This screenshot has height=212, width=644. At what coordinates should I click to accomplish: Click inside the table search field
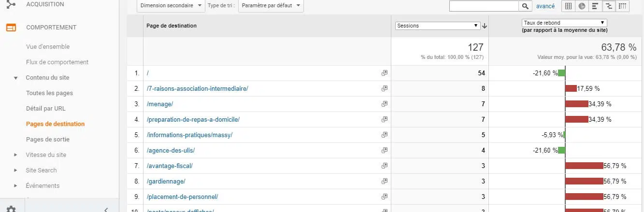484,6
